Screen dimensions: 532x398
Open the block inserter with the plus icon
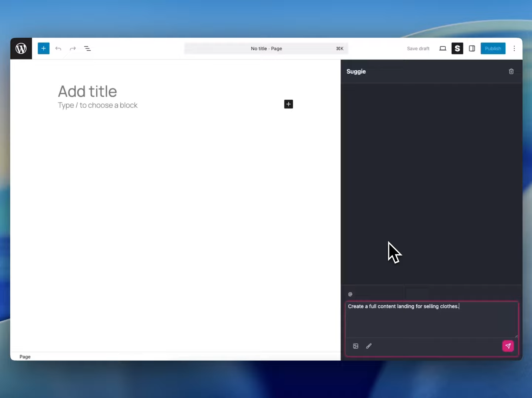click(43, 48)
